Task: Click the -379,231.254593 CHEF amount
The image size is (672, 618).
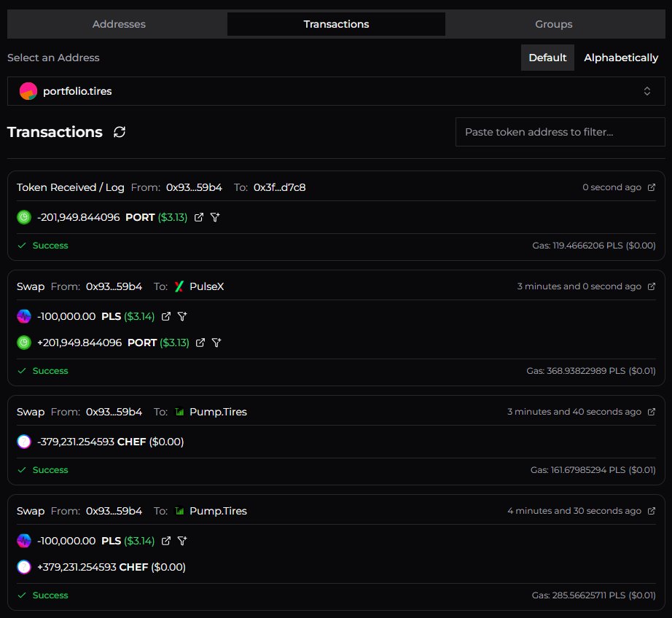Action: coord(76,442)
